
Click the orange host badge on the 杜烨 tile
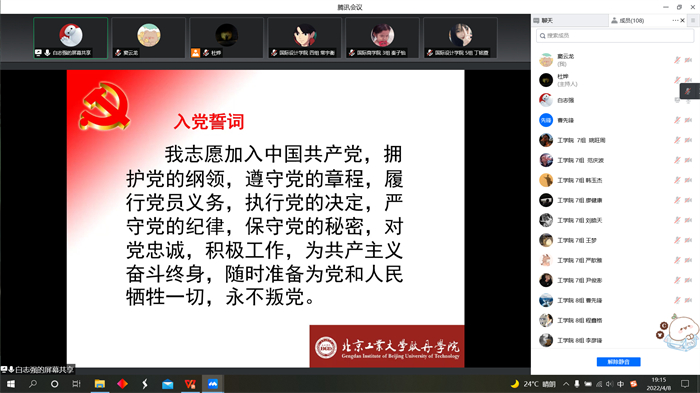(196, 53)
